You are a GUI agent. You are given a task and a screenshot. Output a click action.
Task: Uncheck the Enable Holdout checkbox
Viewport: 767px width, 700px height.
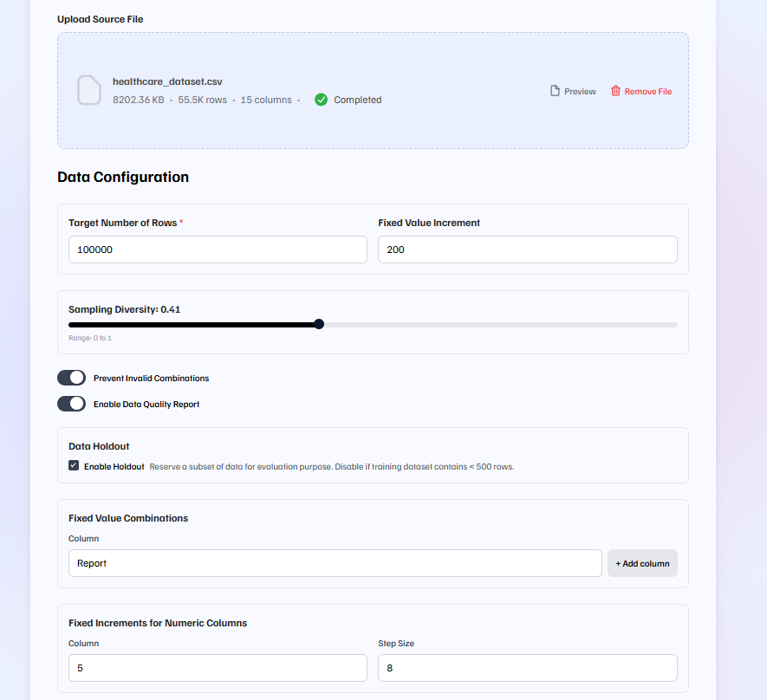74,466
